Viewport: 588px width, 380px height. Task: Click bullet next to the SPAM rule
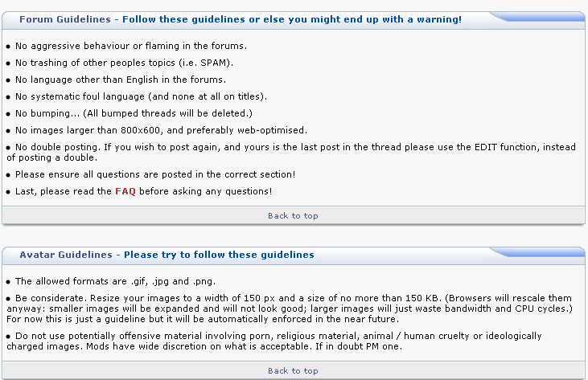point(8,63)
